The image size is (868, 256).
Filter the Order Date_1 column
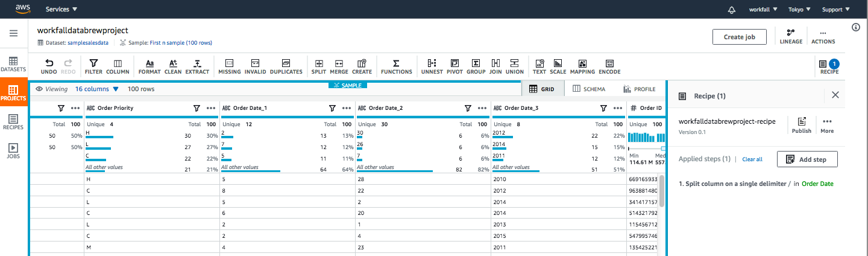click(332, 108)
